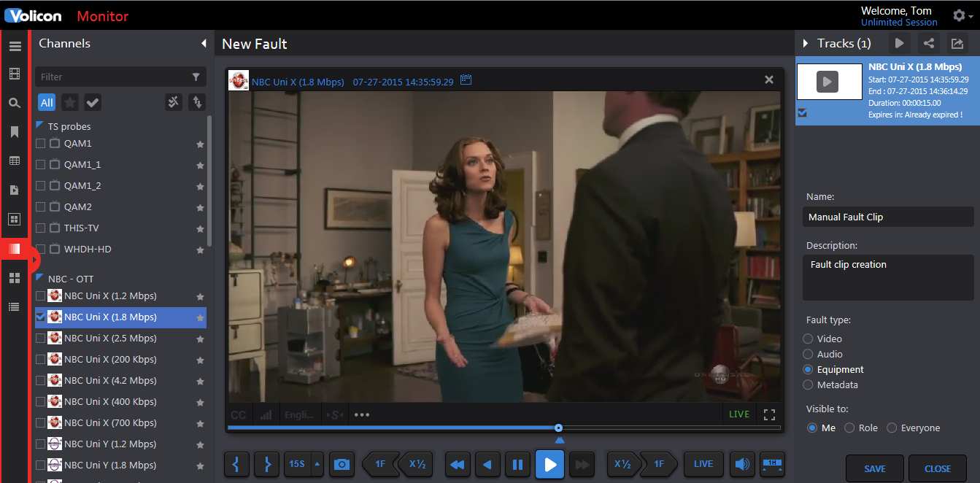Pause the video playback

pos(517,464)
